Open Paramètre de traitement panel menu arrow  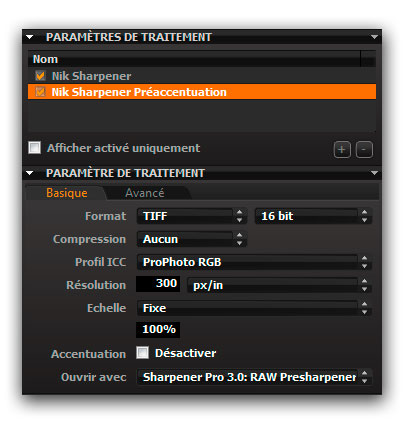pyautogui.click(x=374, y=173)
